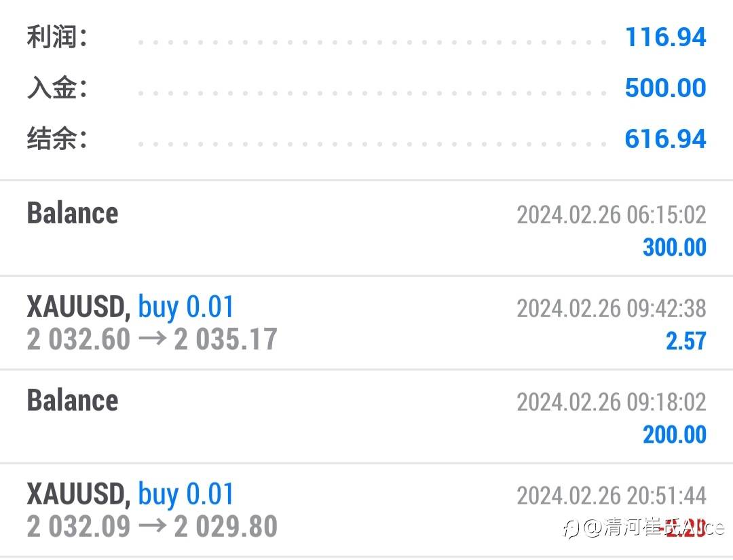733x560 pixels.
Task: Select the 2 032.60 → 2 035.17 price line
Action: [x=152, y=339]
